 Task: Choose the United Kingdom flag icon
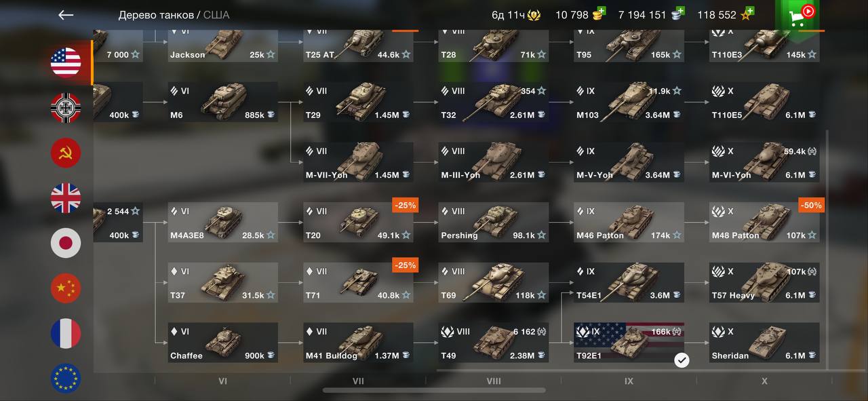[66, 198]
